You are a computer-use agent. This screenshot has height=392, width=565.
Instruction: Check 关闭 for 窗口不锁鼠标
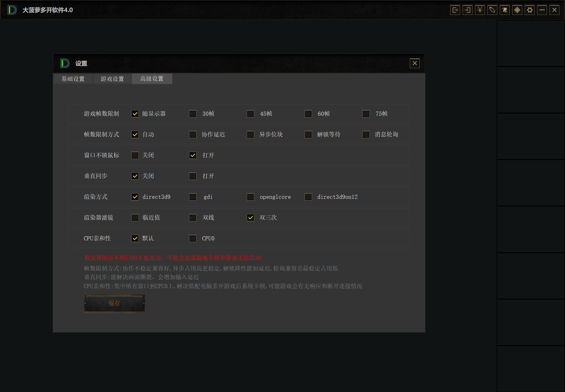click(135, 155)
